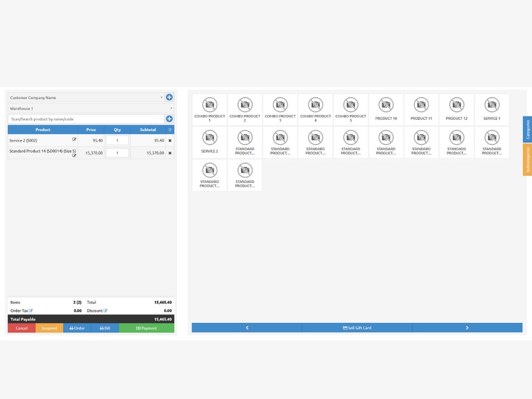
Task: Add Combo Product 2 to the order
Action: [x=245, y=110]
